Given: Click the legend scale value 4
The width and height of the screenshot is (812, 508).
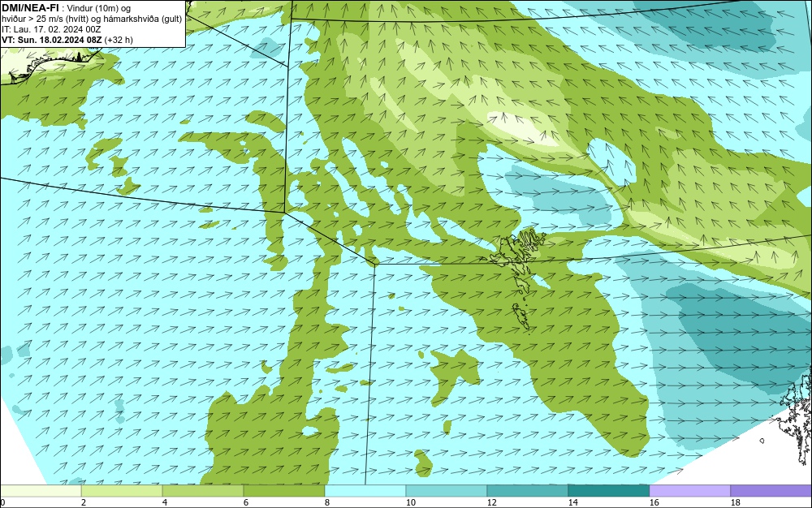Looking at the screenshot, I should tap(165, 502).
